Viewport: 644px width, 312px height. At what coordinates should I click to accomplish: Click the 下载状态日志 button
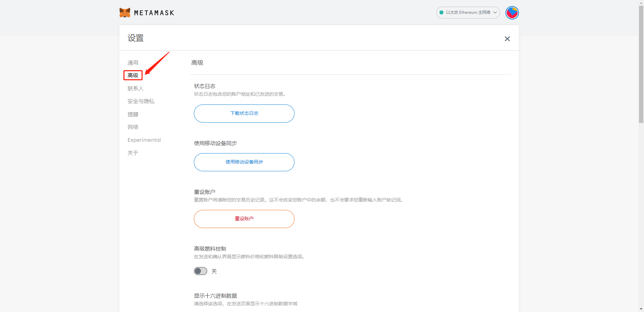244,114
